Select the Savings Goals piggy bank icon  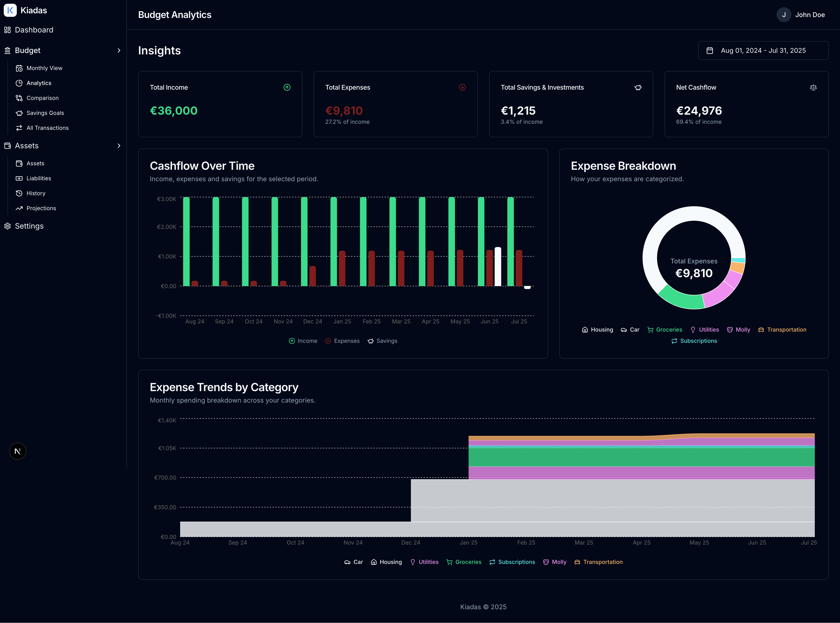pyautogui.click(x=20, y=113)
